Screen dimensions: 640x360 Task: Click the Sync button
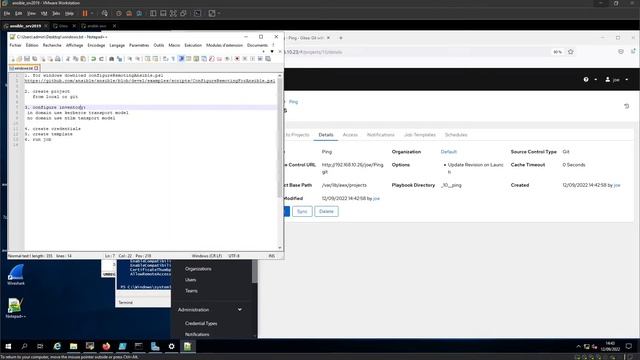click(x=302, y=211)
